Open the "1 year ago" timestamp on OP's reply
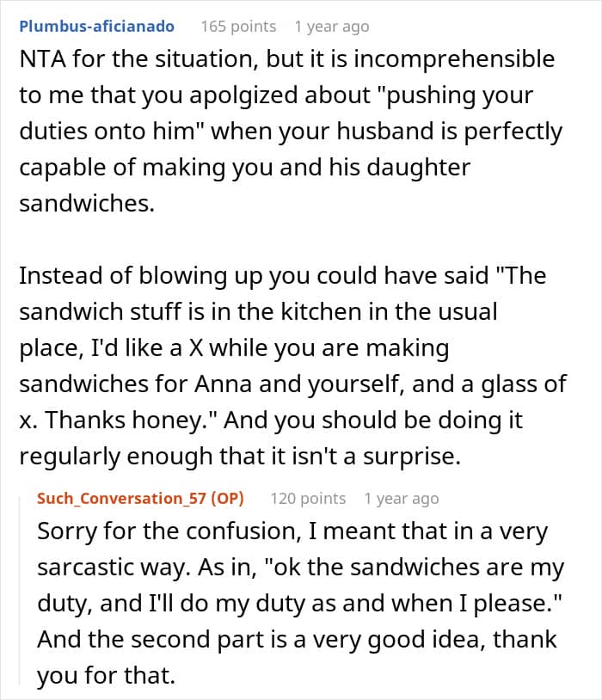Image resolution: width=602 pixels, height=700 pixels. [401, 499]
